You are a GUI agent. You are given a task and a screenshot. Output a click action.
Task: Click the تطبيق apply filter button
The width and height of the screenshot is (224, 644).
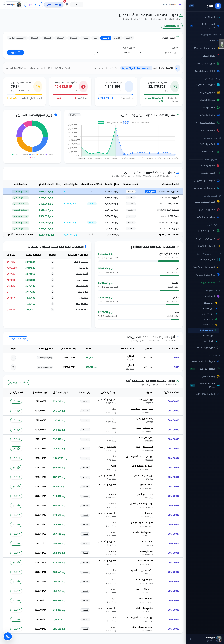[16, 52]
